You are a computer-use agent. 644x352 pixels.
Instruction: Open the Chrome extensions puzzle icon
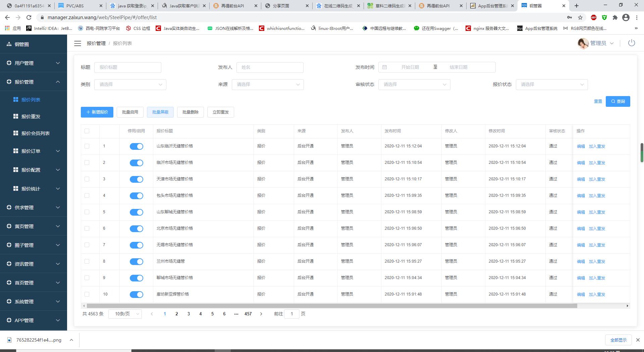(x=615, y=17)
